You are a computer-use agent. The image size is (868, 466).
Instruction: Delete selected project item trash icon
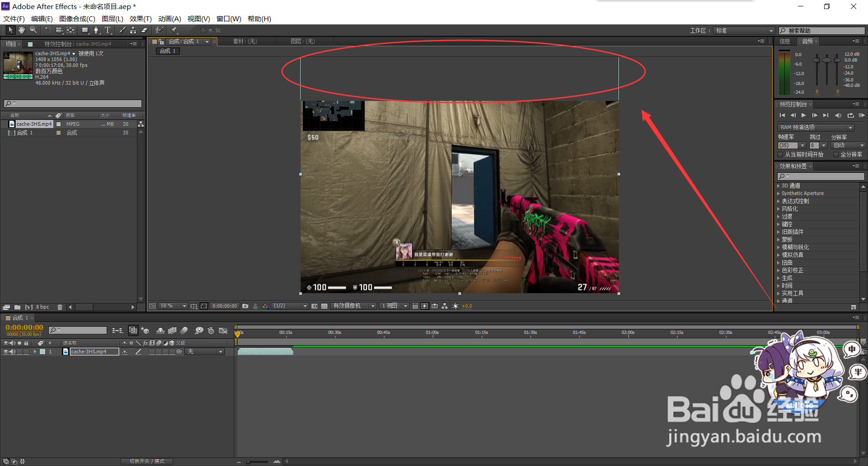pyautogui.click(x=60, y=307)
